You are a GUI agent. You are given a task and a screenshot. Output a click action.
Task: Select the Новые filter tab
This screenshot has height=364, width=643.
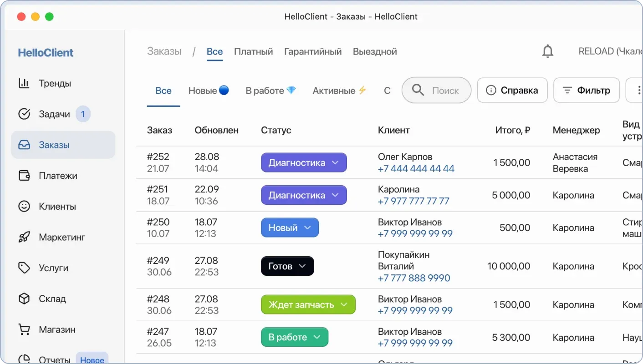pos(209,91)
